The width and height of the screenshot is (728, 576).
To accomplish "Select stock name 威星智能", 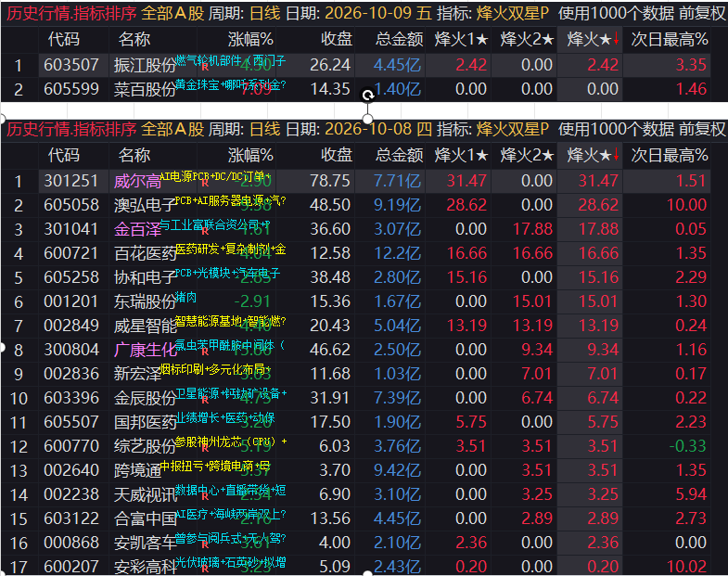I will pyautogui.click(x=145, y=326).
